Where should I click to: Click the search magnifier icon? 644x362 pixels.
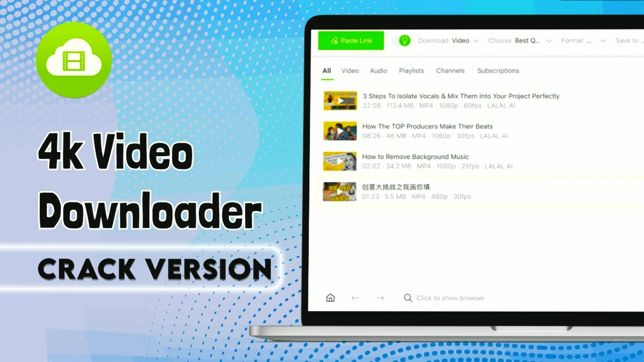[408, 297]
